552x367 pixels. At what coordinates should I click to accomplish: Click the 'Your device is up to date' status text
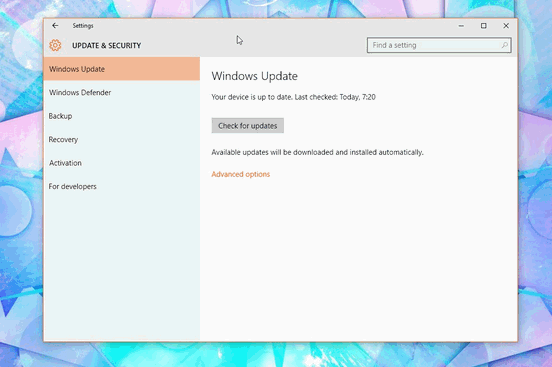293,97
